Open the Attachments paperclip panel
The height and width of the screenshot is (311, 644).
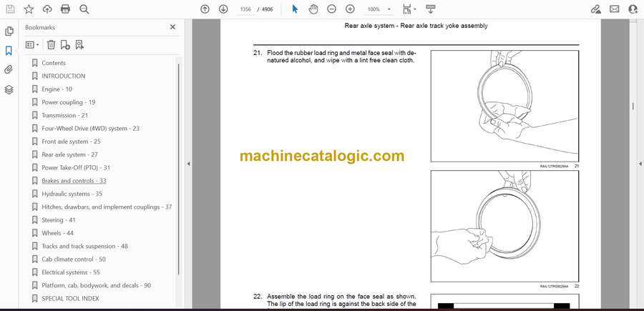pos(9,70)
